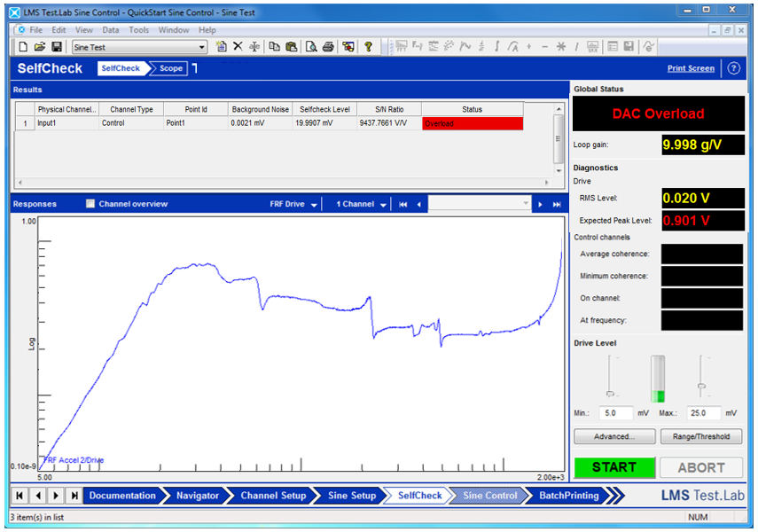Open the Tools menu

(x=138, y=30)
